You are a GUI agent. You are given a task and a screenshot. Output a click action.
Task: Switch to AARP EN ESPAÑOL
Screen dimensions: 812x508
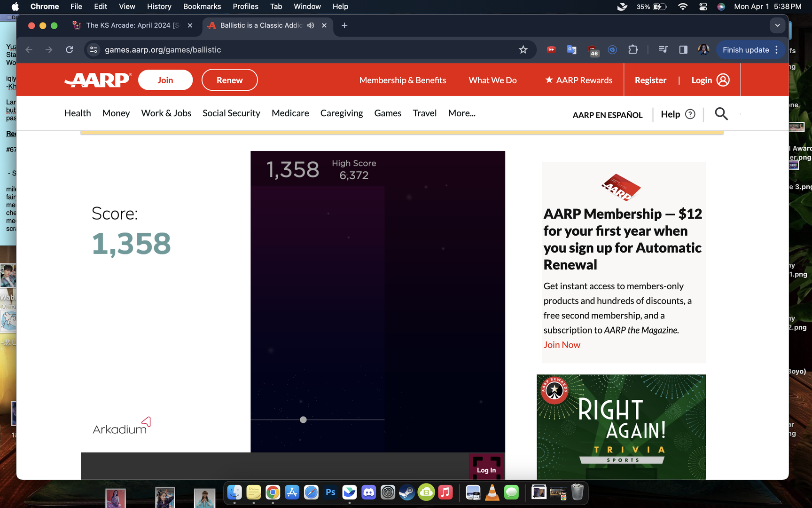pyautogui.click(x=607, y=115)
